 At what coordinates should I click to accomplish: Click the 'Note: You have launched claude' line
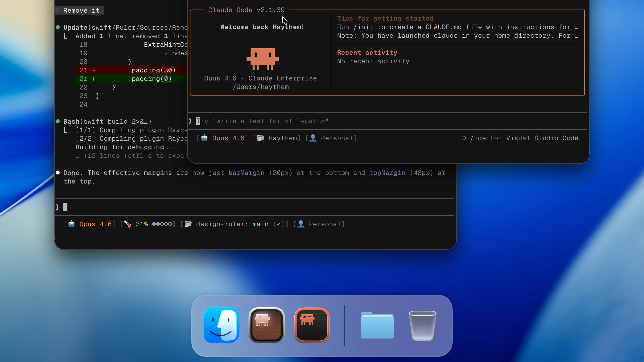[458, 35]
